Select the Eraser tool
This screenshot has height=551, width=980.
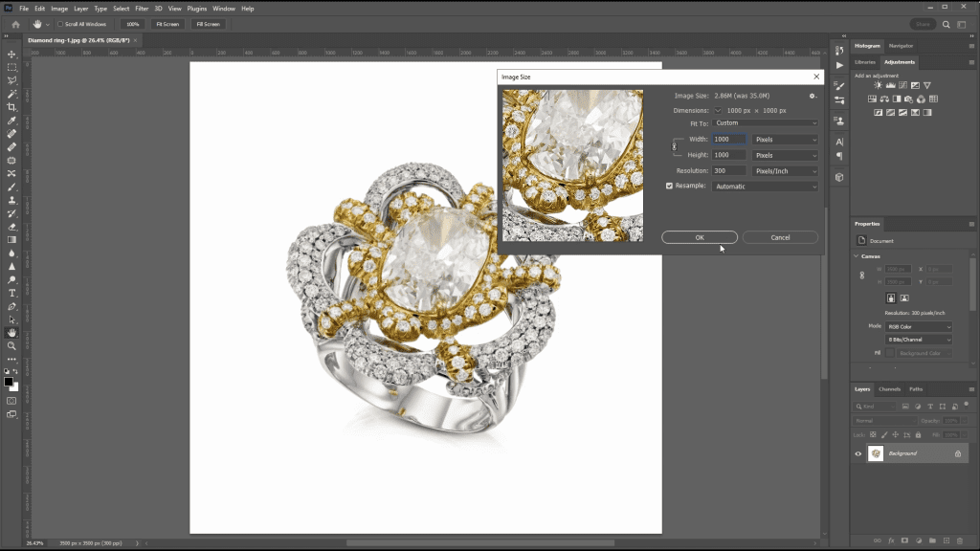11,227
